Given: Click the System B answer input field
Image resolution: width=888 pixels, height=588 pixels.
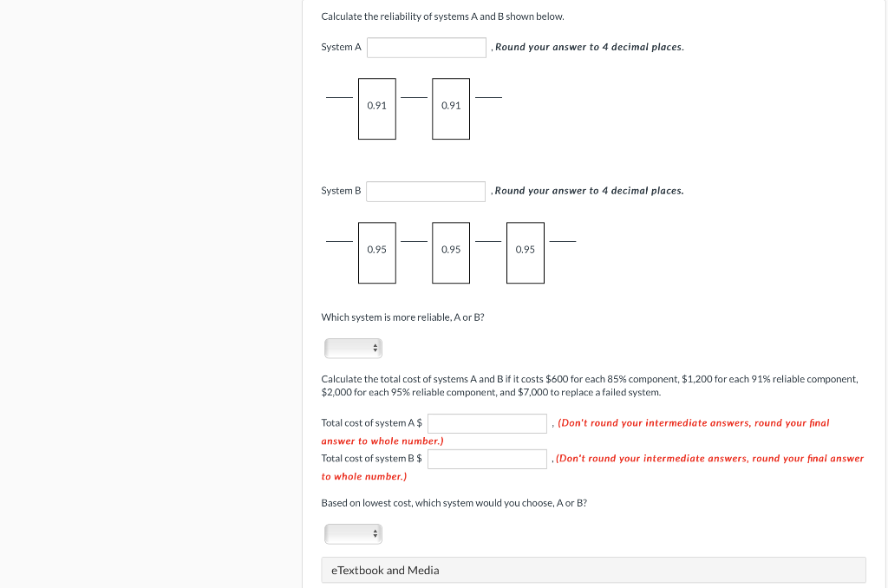Looking at the screenshot, I should [425, 191].
